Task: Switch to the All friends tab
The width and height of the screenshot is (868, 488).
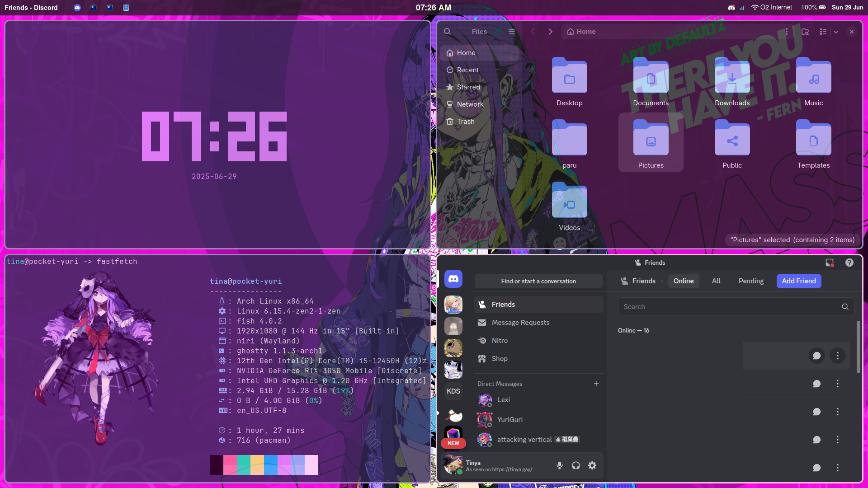Action: [x=716, y=281]
